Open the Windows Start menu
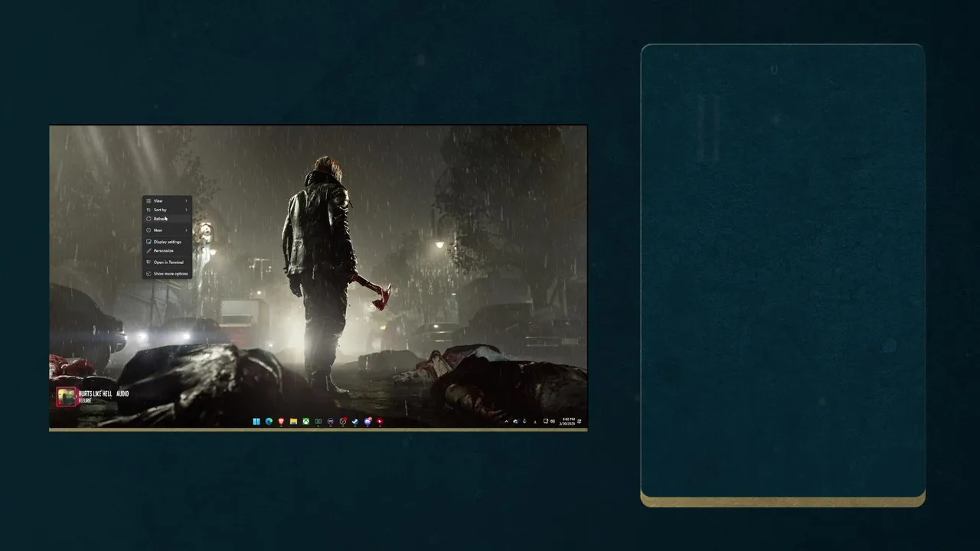 [256, 422]
